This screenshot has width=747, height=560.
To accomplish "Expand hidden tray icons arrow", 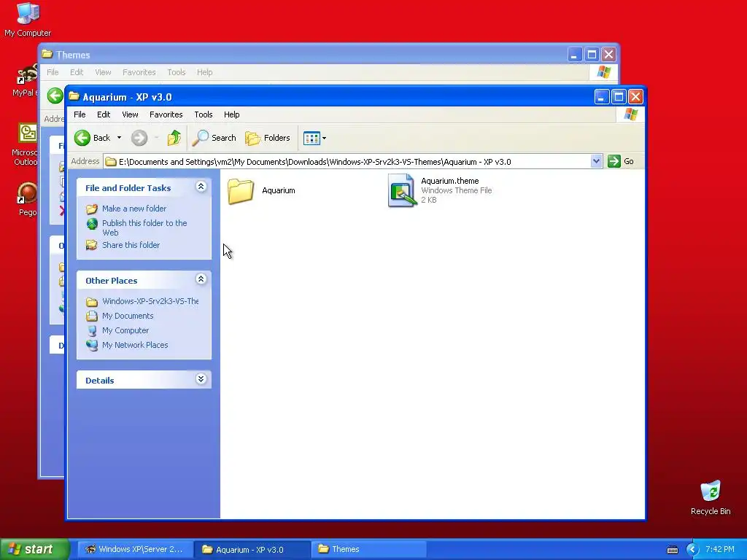I will pyautogui.click(x=692, y=550).
